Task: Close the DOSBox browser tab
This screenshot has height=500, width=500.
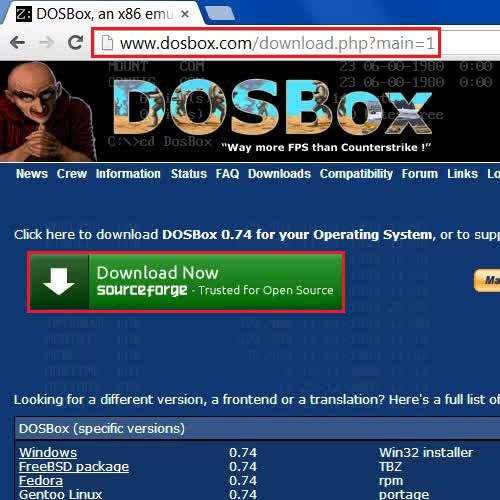Action: tap(185, 14)
